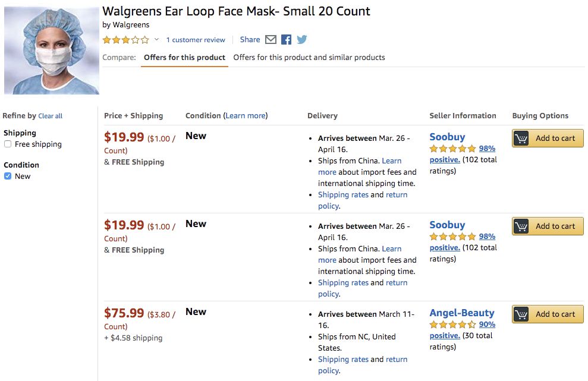This screenshot has height=381, width=588.
Task: Click second Soobuy seller star rating
Action: pos(453,237)
